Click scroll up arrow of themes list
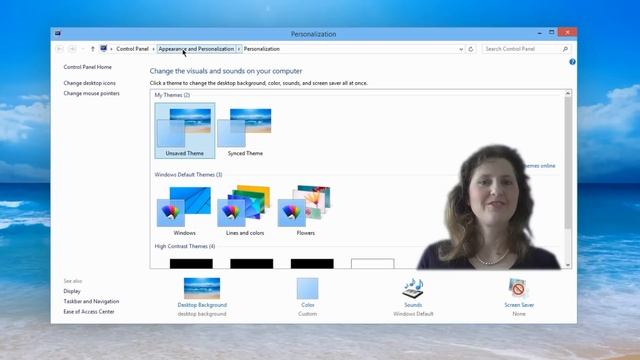Viewport: 640px width, 360px height. pos(568,93)
